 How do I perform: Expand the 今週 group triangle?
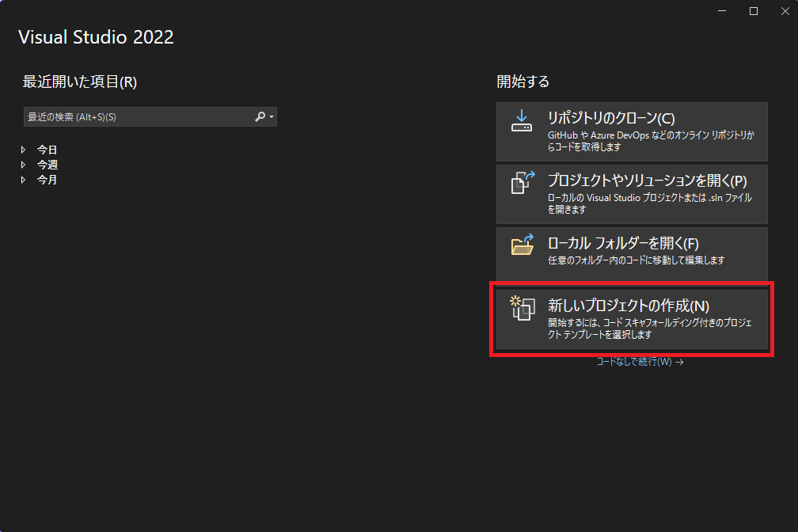(24, 165)
